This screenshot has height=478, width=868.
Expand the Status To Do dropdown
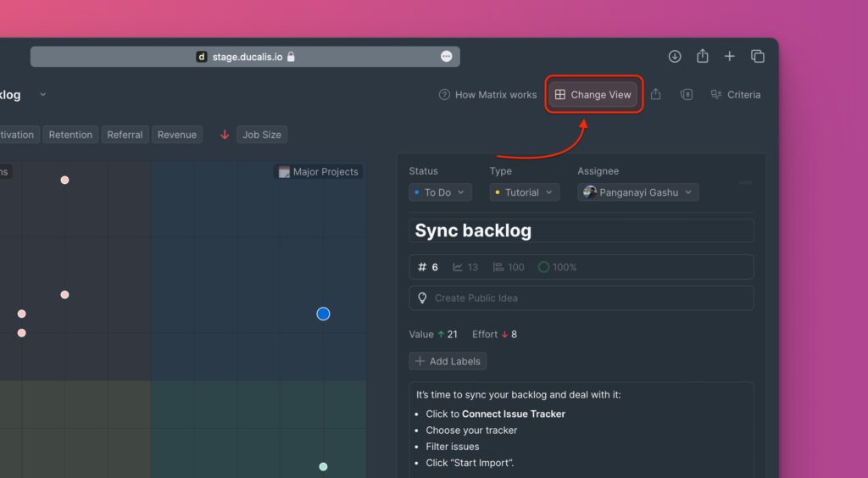[x=440, y=192]
